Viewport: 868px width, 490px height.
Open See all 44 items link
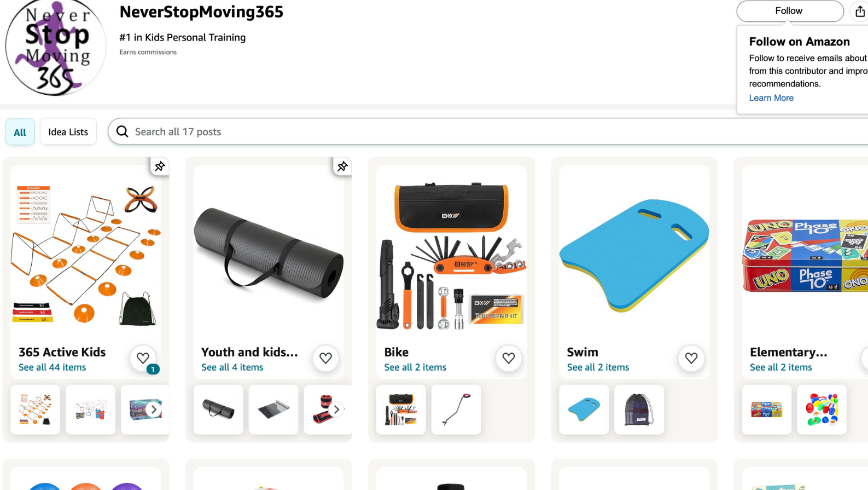pyautogui.click(x=52, y=367)
